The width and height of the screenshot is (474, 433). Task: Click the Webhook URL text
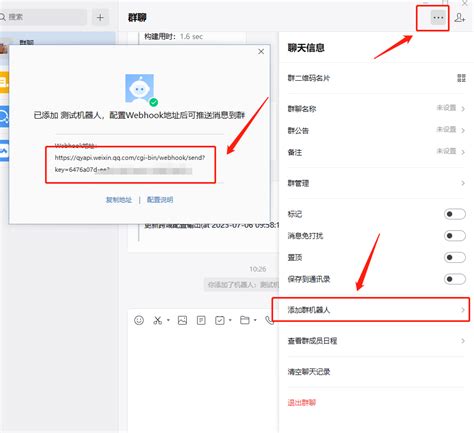click(130, 164)
